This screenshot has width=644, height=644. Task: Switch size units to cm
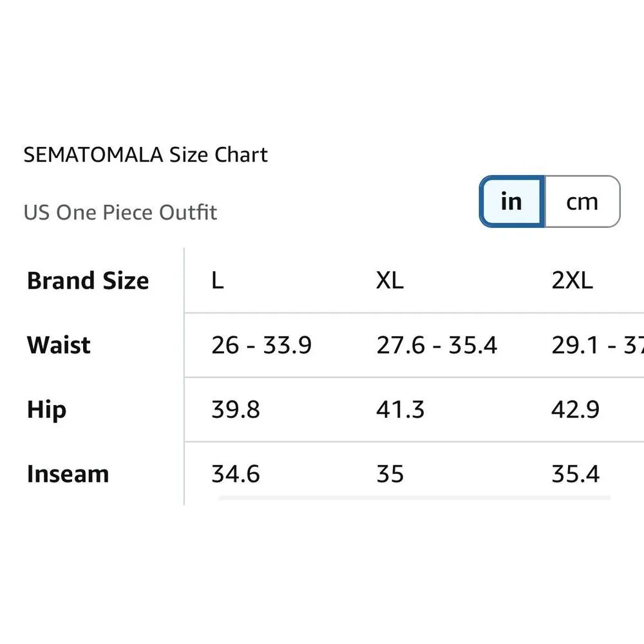582,202
